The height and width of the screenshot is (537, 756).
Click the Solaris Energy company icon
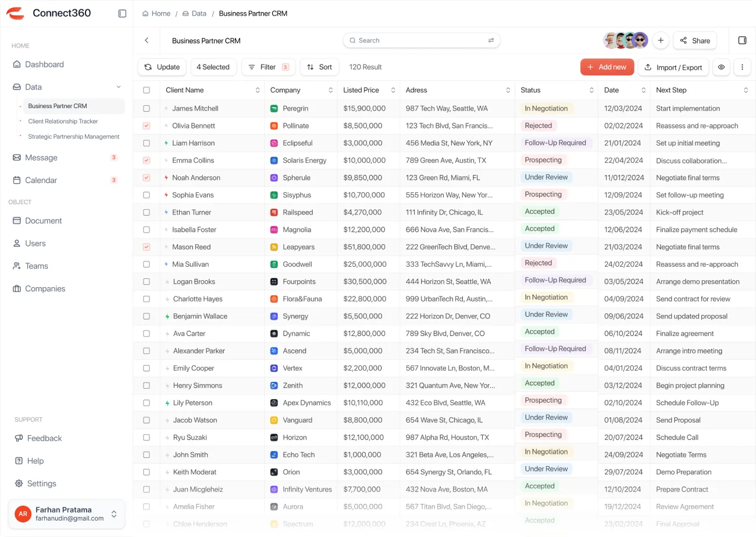[x=274, y=160]
